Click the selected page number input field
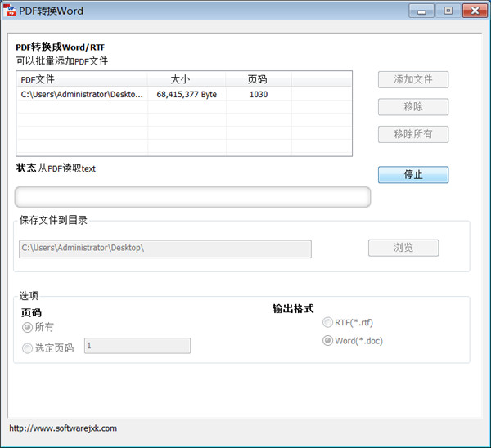 (137, 346)
